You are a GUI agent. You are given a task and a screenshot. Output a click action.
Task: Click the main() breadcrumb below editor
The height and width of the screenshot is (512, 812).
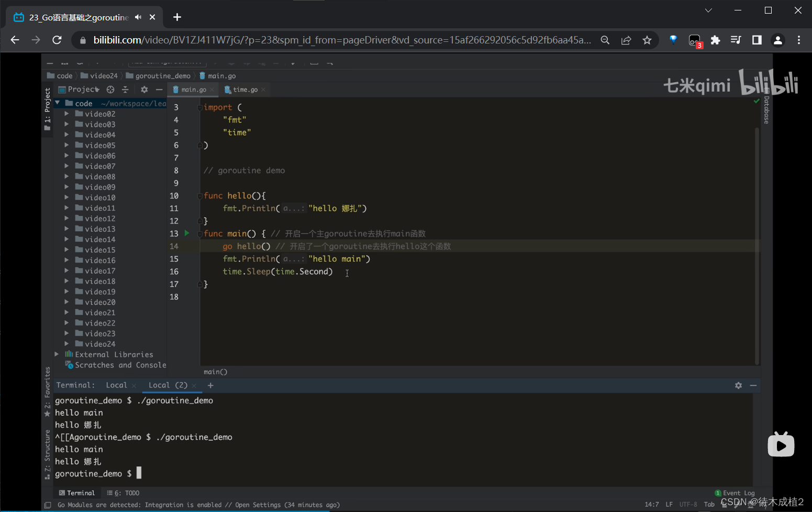click(x=215, y=372)
